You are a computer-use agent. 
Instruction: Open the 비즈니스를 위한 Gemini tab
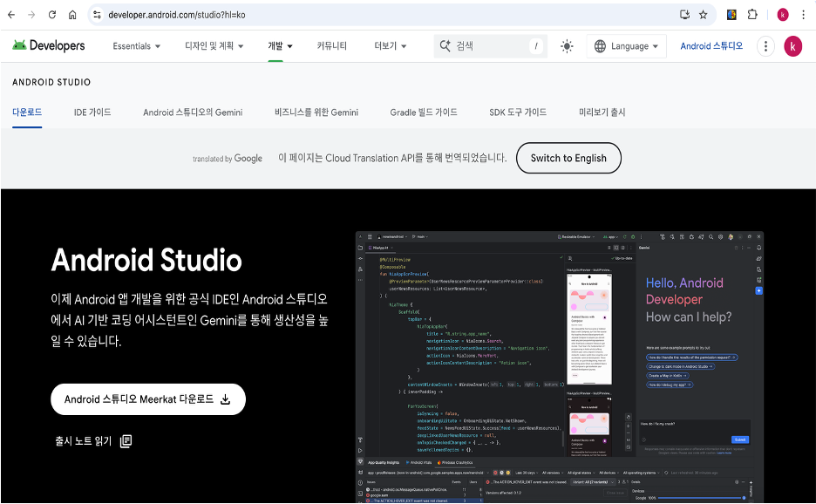click(x=316, y=112)
